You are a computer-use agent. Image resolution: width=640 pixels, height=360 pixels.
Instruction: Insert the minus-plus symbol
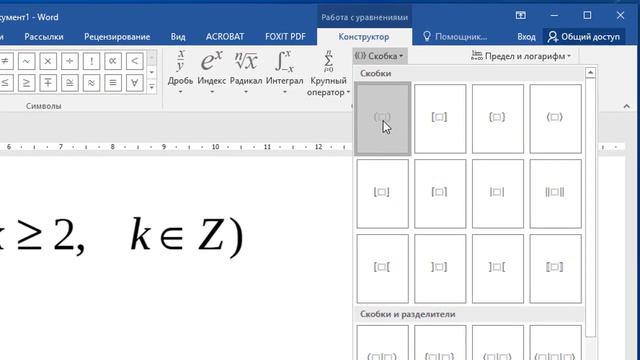(x=48, y=83)
